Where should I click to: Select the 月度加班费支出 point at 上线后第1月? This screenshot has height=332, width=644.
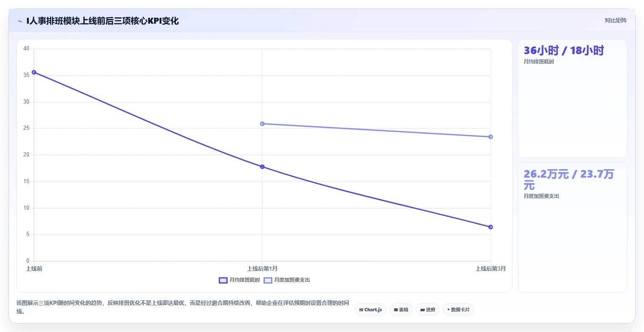(x=262, y=124)
